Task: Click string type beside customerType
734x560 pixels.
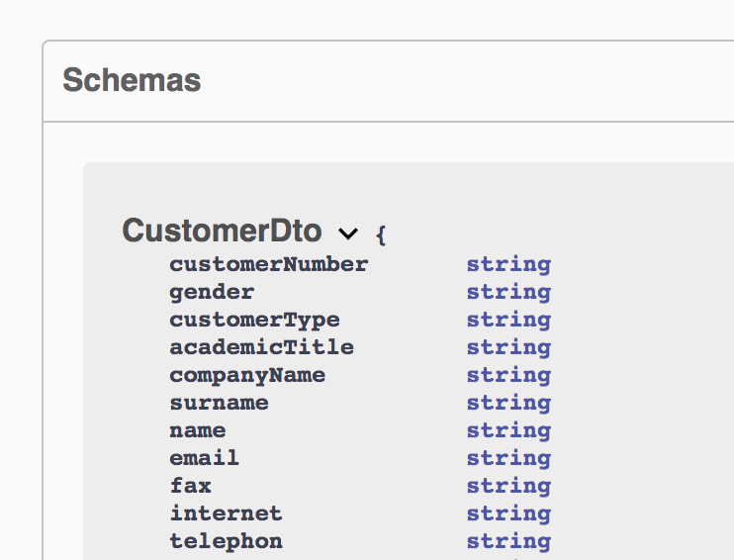Action: tap(508, 321)
